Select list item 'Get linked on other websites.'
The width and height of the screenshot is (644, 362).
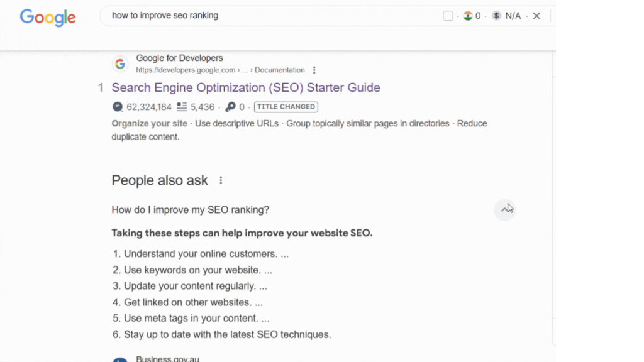[x=188, y=302]
